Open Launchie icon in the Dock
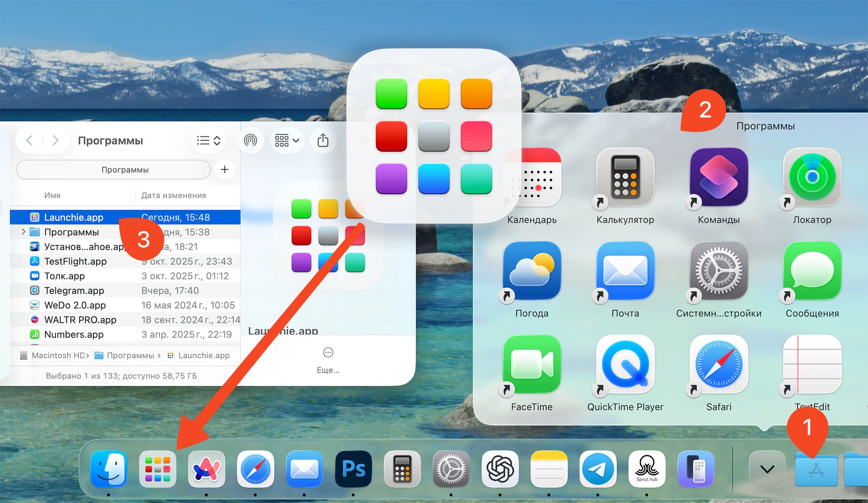This screenshot has height=503, width=868. (x=158, y=469)
